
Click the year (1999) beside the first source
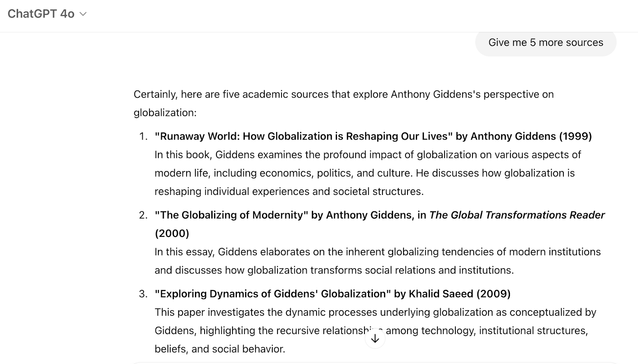575,136
